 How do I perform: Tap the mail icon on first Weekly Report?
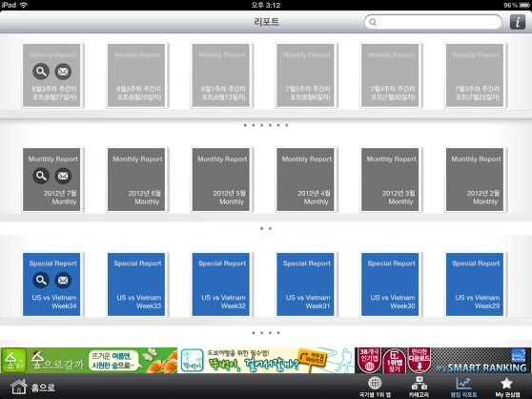point(63,72)
